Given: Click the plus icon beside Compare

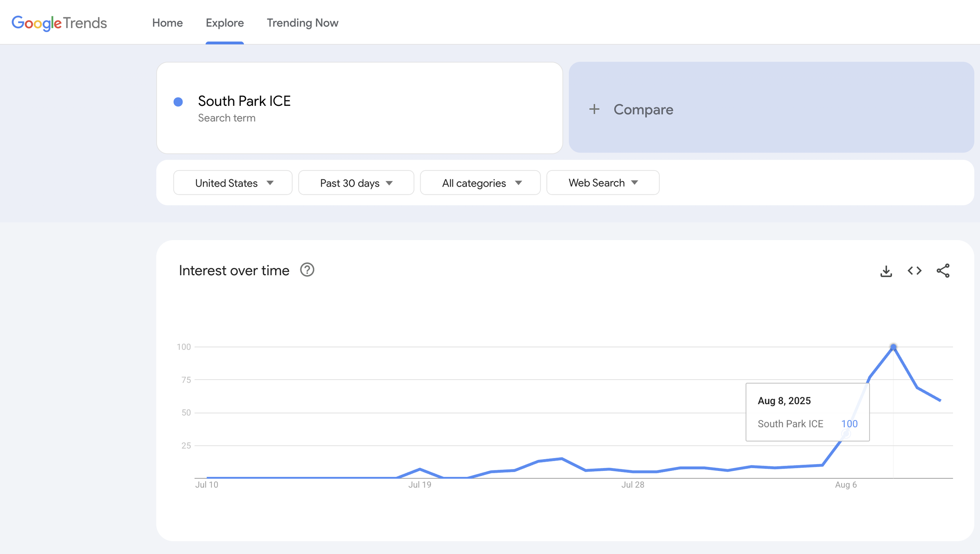Looking at the screenshot, I should tap(594, 109).
